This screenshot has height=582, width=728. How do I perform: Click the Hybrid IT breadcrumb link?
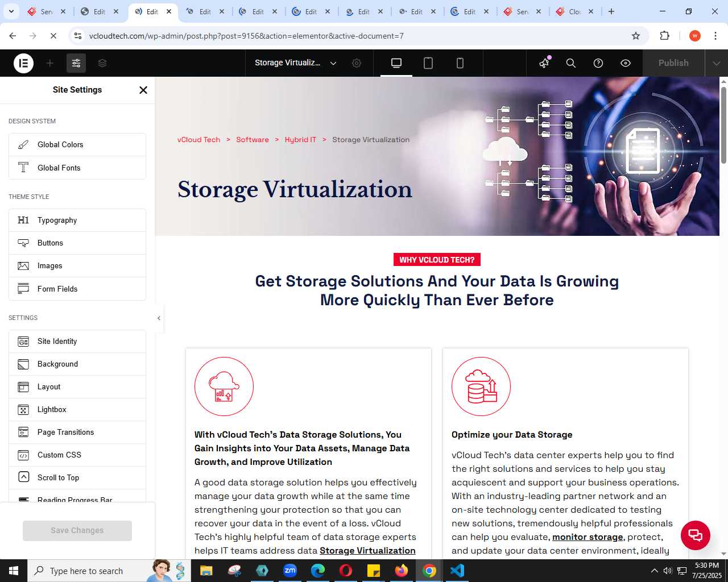click(300, 140)
